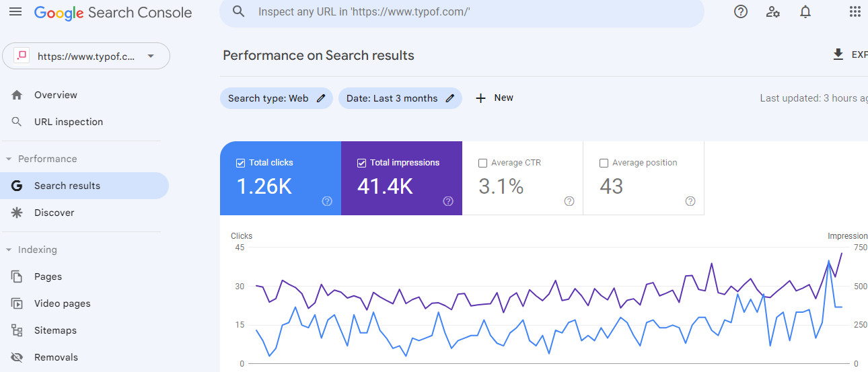The height and width of the screenshot is (372, 868).
Task: Collapse the Indexing section
Action: click(9, 250)
